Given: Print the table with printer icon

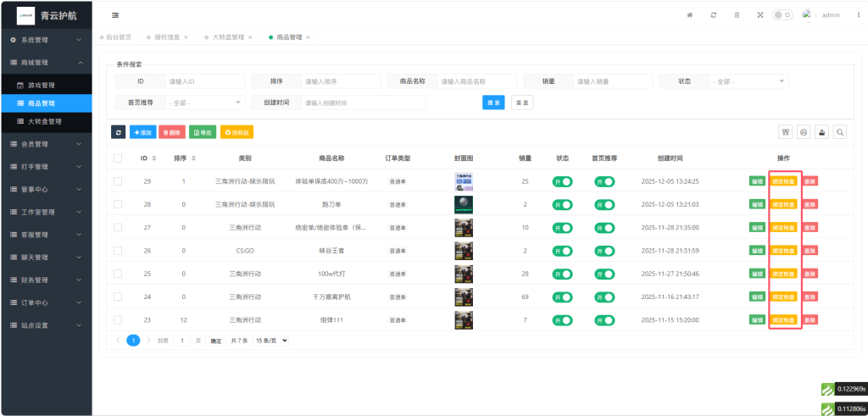Looking at the screenshot, I should (804, 132).
